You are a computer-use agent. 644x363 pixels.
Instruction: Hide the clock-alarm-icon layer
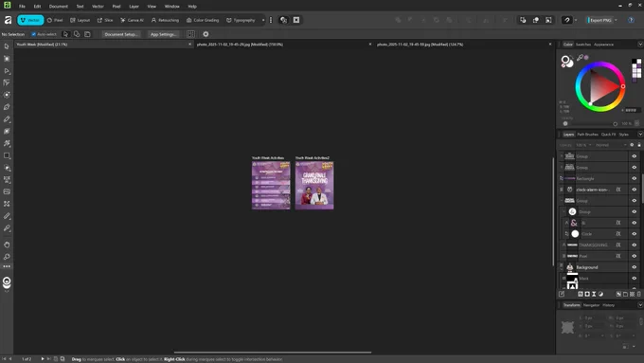[635, 190]
